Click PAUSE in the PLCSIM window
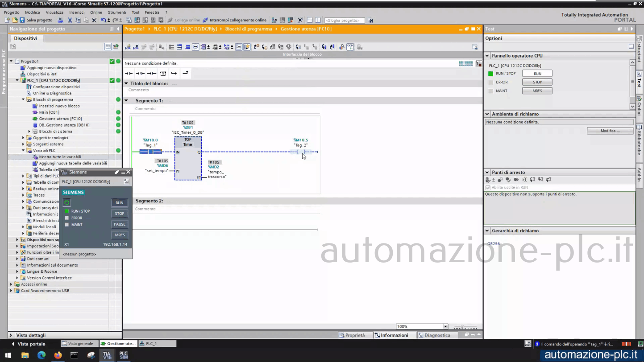 point(120,224)
